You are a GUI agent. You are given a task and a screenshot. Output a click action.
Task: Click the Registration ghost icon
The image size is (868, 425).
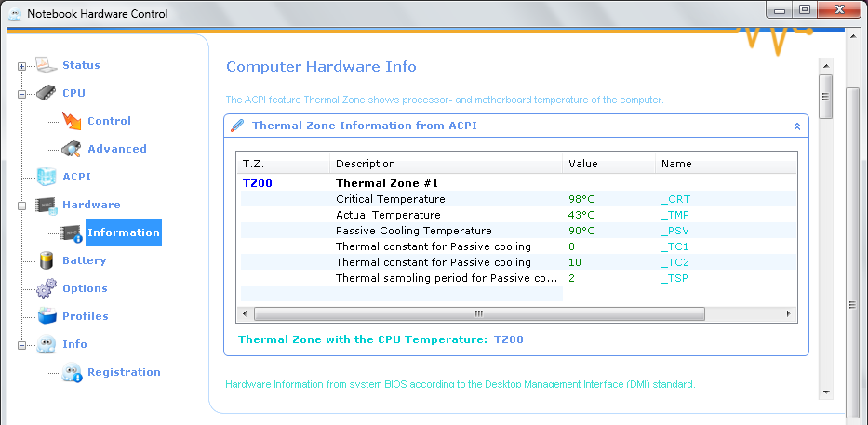(72, 372)
